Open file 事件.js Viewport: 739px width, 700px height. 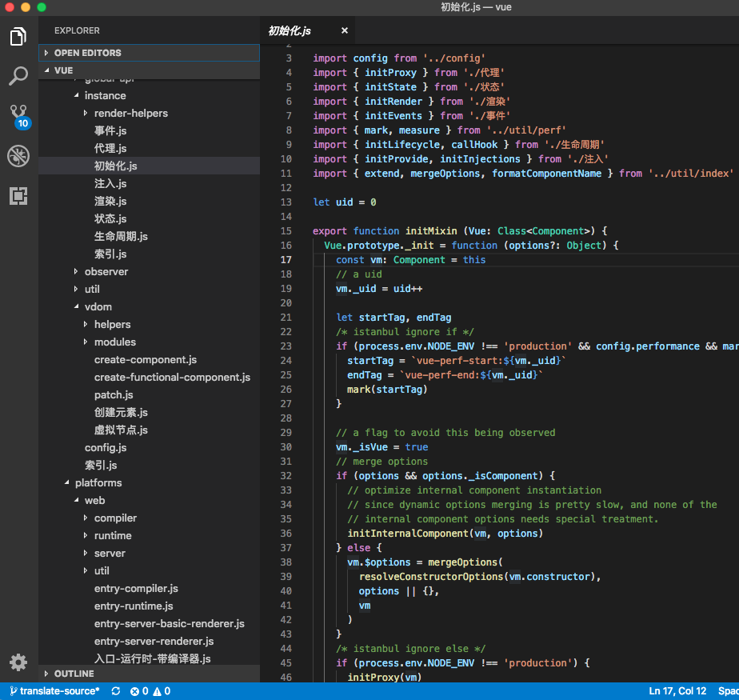click(149, 130)
